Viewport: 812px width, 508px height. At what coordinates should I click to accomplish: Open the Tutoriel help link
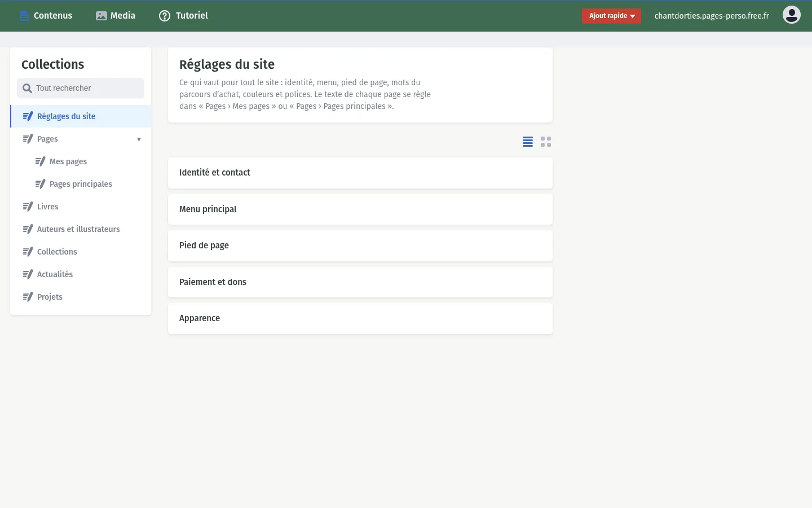(183, 16)
